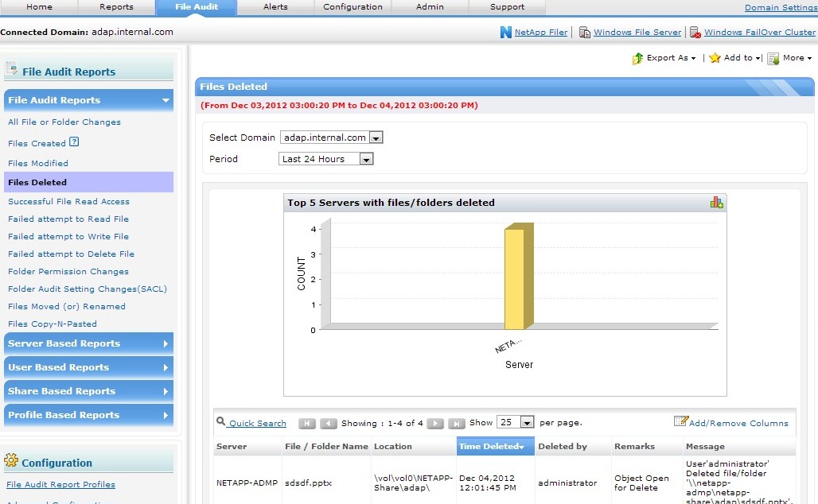
Task: Open Windows File Server link
Action: coord(637,33)
